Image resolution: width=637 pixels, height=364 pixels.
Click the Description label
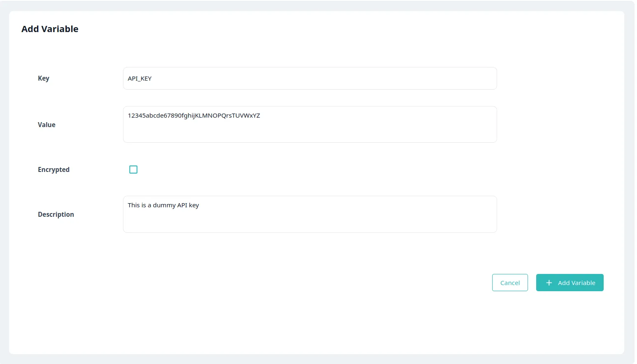coord(56,214)
